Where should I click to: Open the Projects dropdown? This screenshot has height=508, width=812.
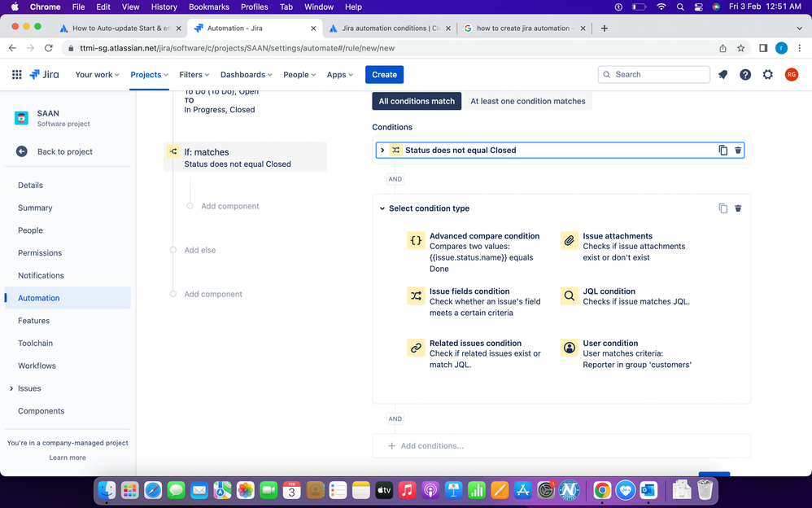[149, 75]
